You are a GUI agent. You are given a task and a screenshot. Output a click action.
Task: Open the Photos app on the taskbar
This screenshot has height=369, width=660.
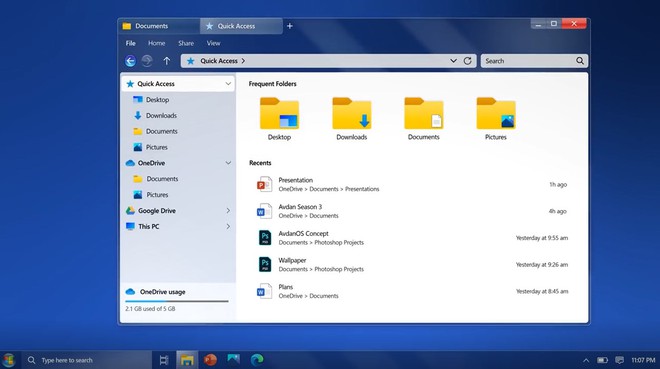click(233, 360)
